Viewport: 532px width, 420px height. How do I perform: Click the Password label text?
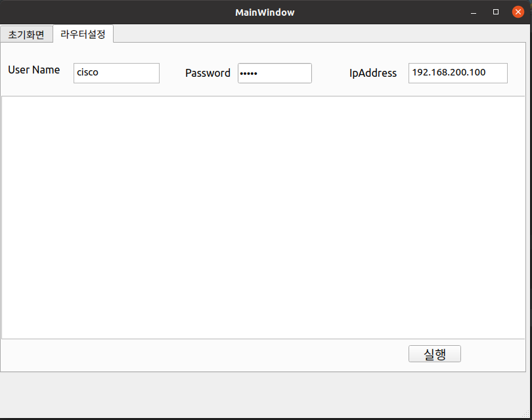(x=208, y=73)
